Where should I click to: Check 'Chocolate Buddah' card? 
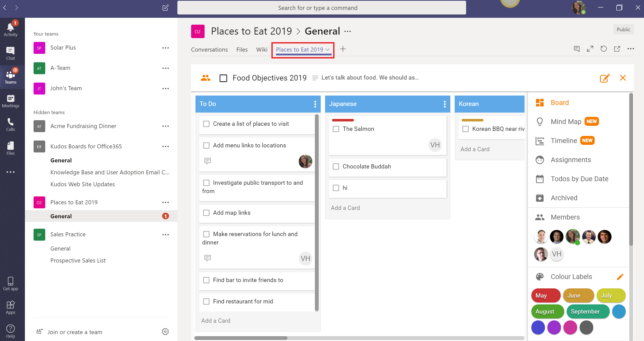point(336,166)
